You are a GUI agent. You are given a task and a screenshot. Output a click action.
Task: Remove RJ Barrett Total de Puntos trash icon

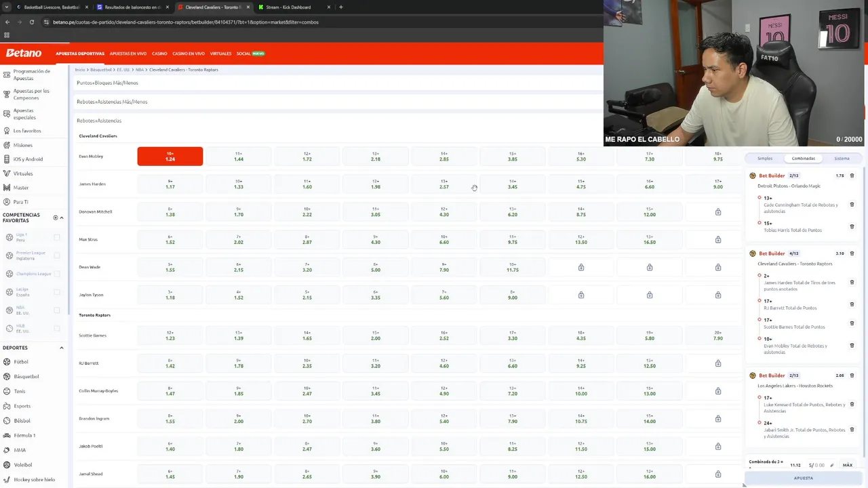(x=852, y=304)
